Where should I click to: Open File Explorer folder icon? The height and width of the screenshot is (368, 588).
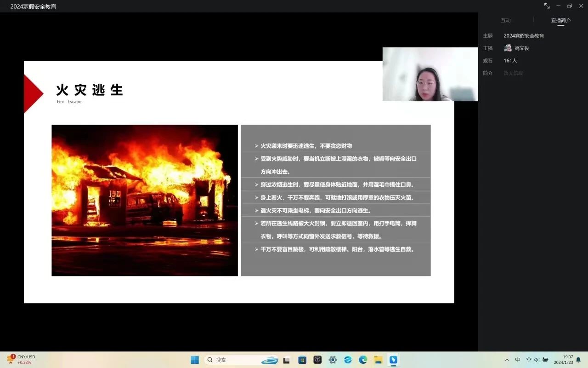click(x=378, y=360)
